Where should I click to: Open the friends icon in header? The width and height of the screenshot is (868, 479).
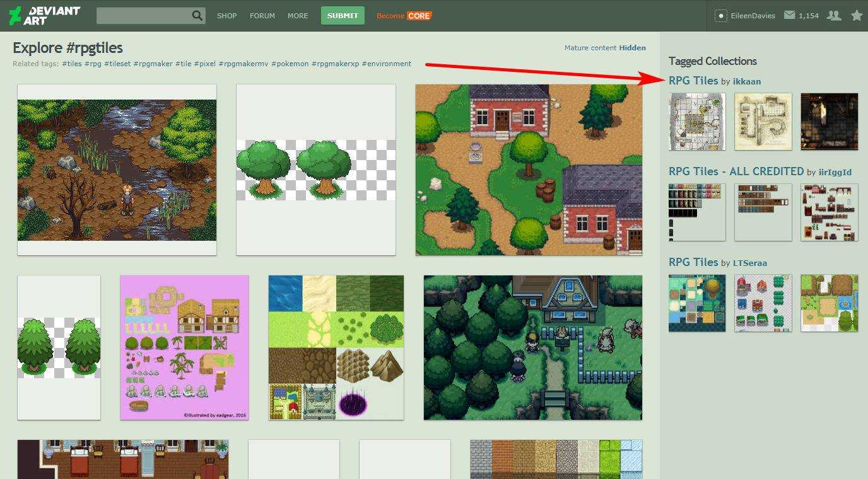tap(834, 16)
